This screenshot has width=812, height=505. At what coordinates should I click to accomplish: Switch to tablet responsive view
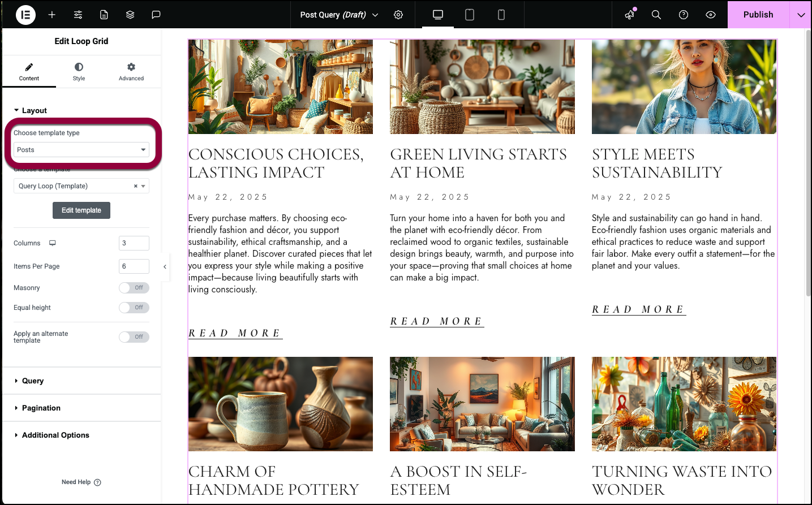pos(470,15)
